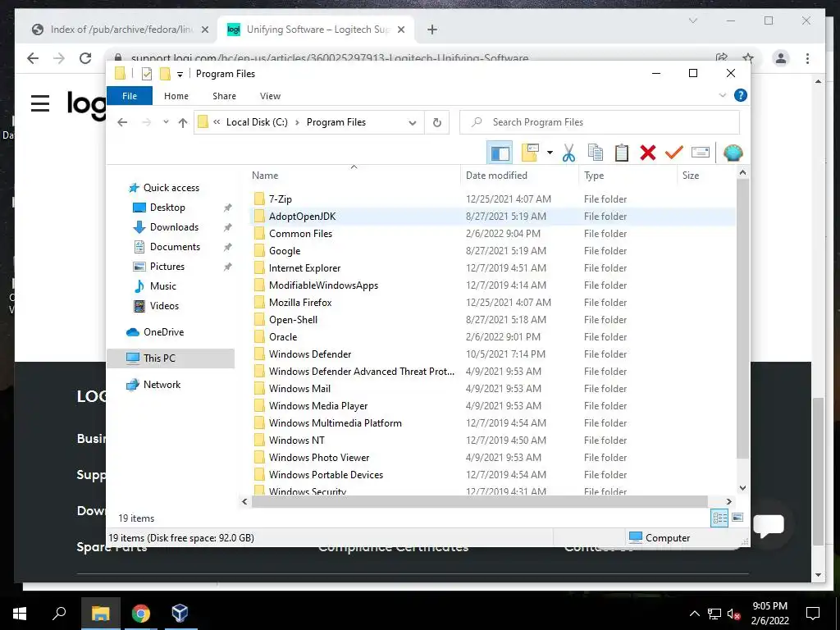The height and width of the screenshot is (630, 840).
Task: Click the Cut scissors icon
Action: pos(569,153)
